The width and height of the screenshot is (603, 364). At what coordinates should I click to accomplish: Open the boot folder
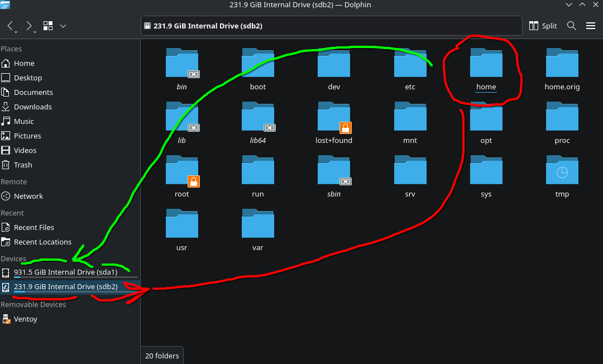tap(257, 69)
